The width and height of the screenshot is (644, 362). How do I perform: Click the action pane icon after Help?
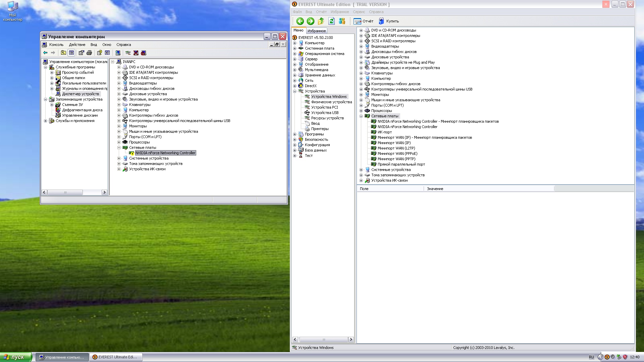click(107, 53)
